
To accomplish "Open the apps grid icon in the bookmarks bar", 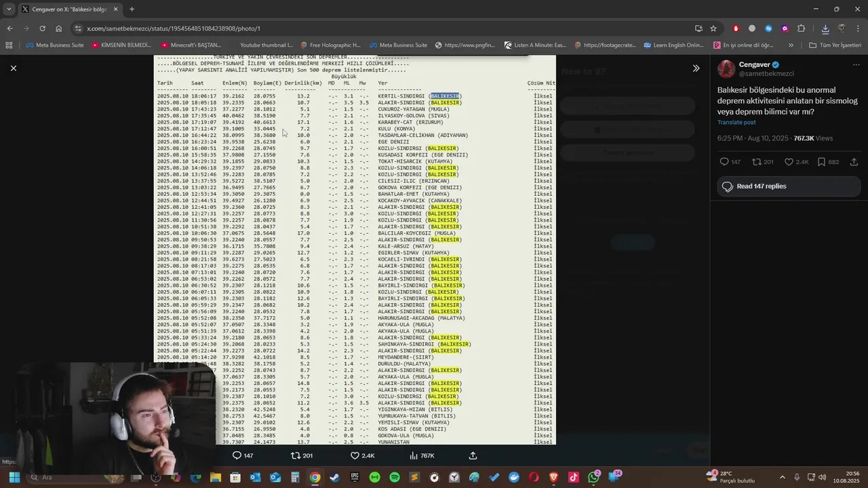I will click(x=9, y=45).
